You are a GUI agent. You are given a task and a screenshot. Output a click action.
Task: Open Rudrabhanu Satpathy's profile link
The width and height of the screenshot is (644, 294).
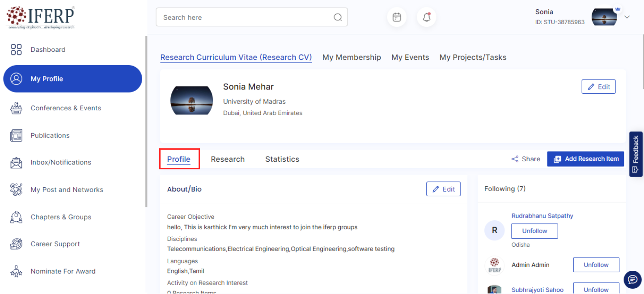pos(542,216)
